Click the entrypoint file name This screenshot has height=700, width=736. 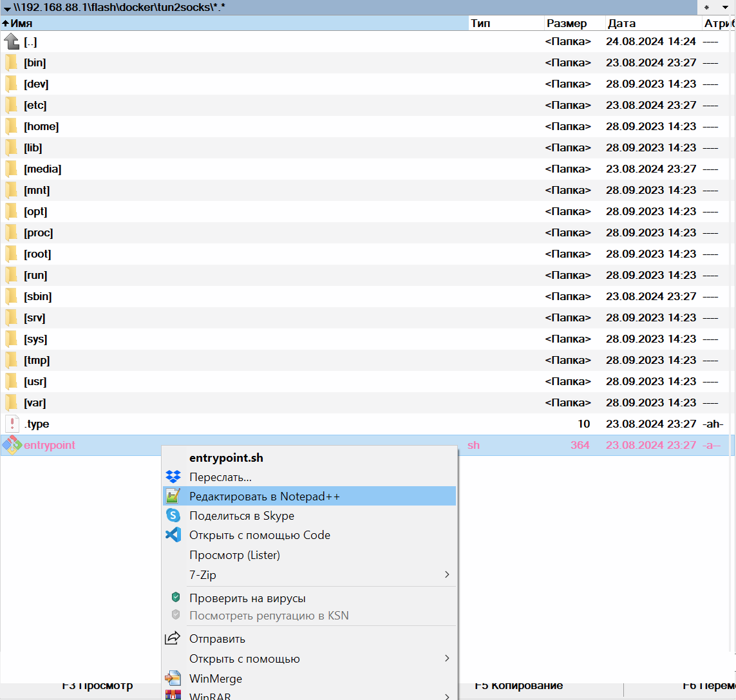coord(50,445)
